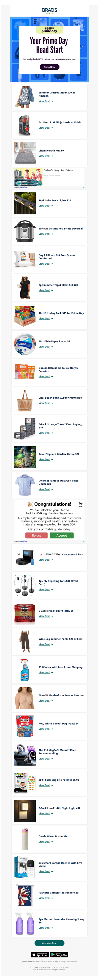Click the Zeta powered-by logo under first ad
Screen dimensions: 99x980
click(x=24, y=187)
